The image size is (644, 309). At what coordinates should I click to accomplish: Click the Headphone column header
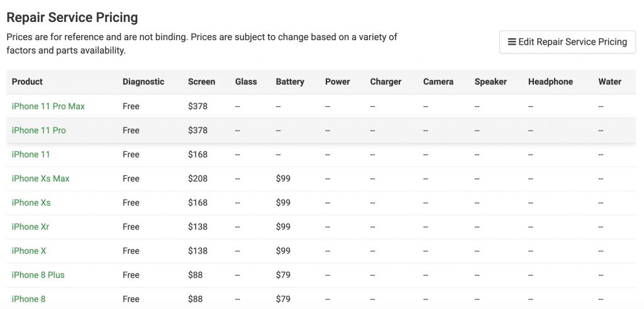[x=550, y=82]
